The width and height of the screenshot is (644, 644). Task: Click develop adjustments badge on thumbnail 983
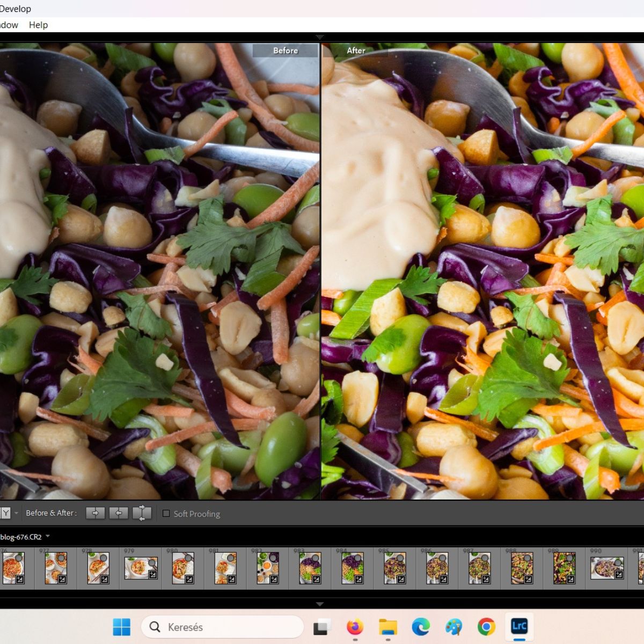[x=317, y=580]
